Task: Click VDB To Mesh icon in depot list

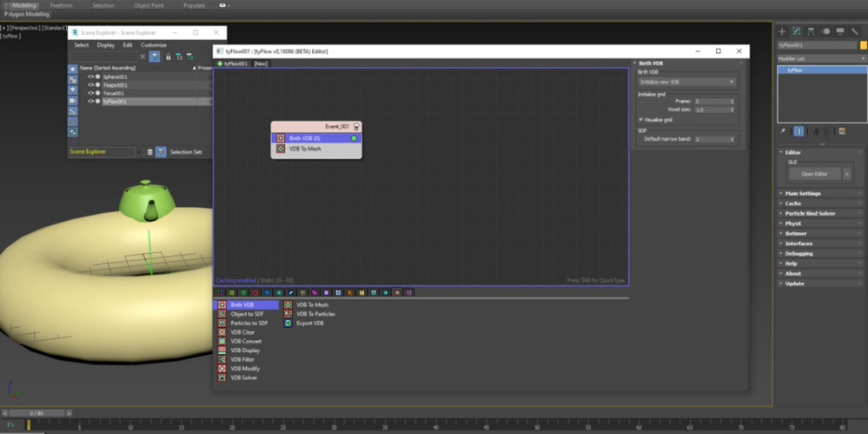Action: click(288, 305)
